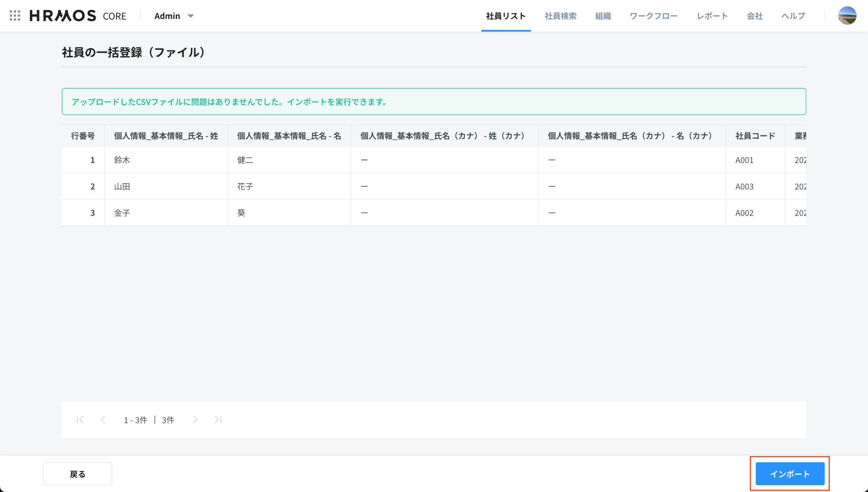Select the 会社 navigation item
Image resolution: width=868 pixels, height=492 pixels.
click(755, 16)
